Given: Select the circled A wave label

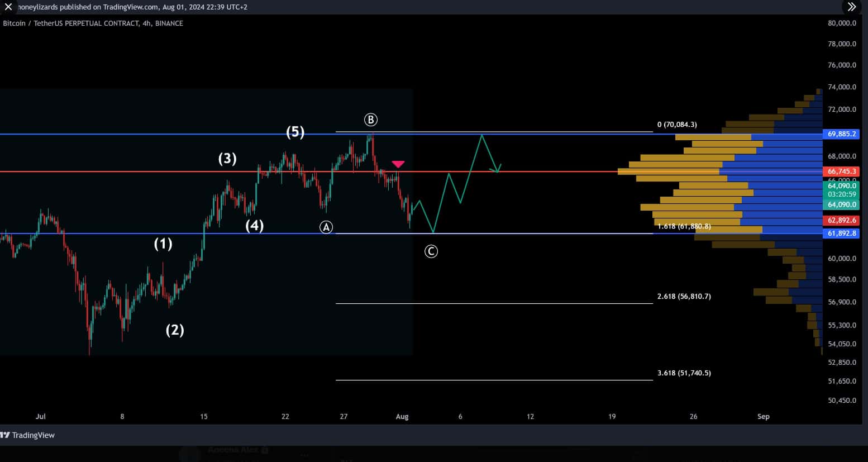Looking at the screenshot, I should coord(326,227).
